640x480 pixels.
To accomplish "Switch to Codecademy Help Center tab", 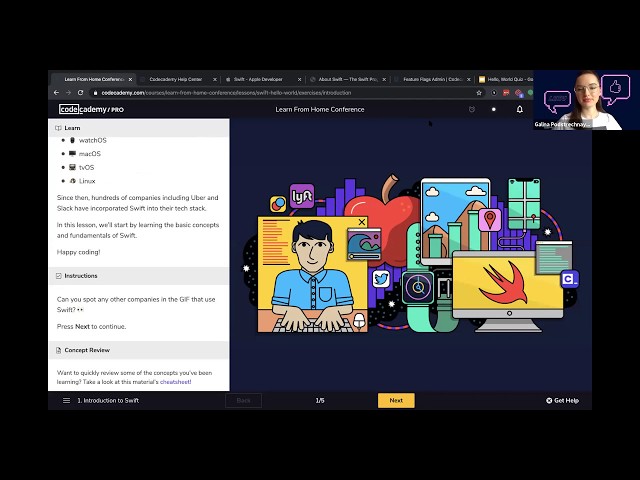I will point(176,79).
